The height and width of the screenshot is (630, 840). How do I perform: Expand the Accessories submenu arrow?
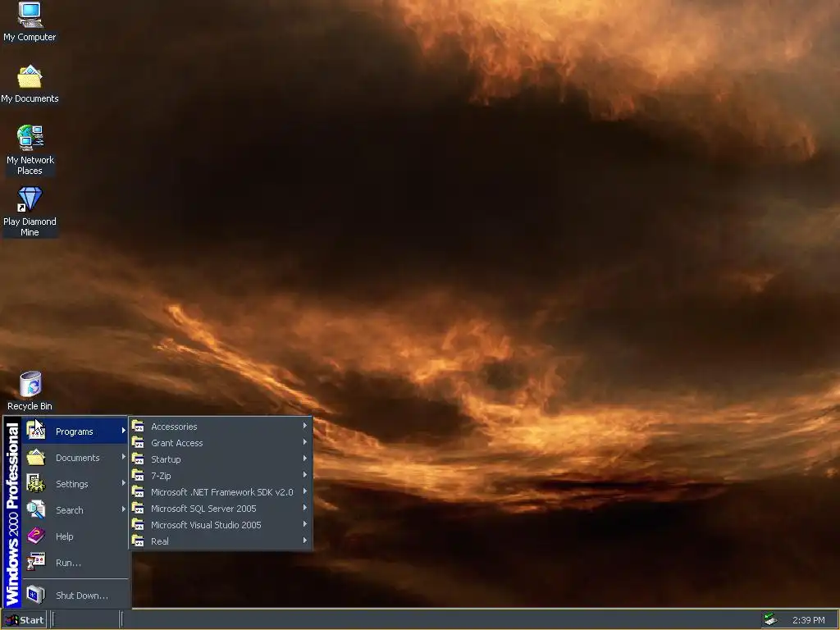pos(305,426)
